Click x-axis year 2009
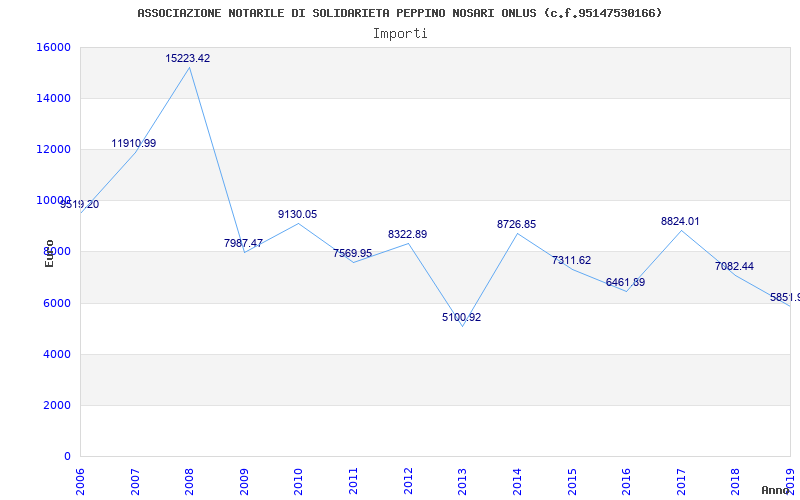 pos(244,482)
